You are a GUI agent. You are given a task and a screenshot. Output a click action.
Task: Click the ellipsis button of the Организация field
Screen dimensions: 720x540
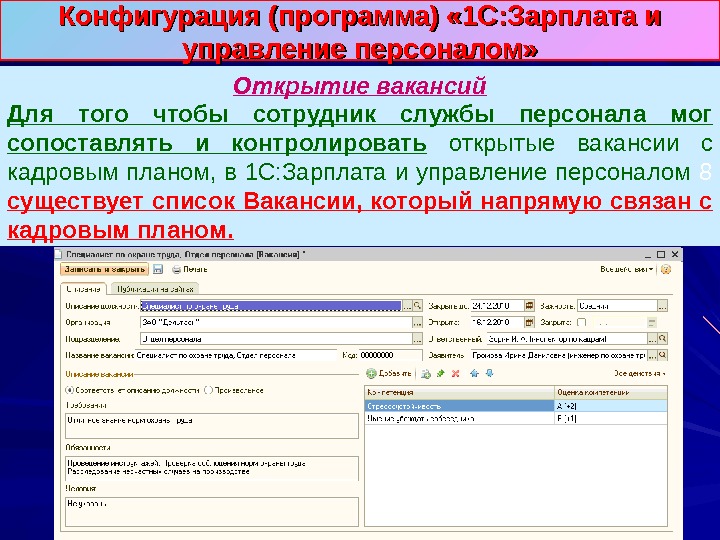click(417, 322)
